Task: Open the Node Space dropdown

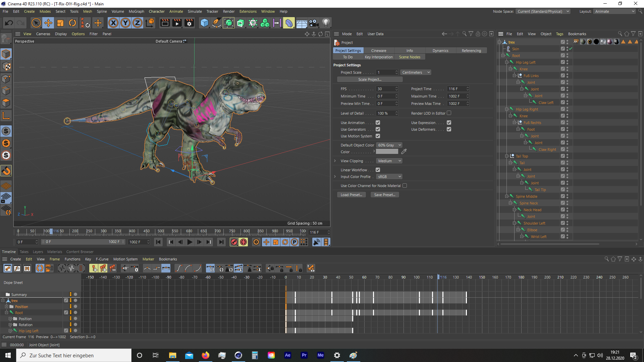Action: click(x=543, y=11)
